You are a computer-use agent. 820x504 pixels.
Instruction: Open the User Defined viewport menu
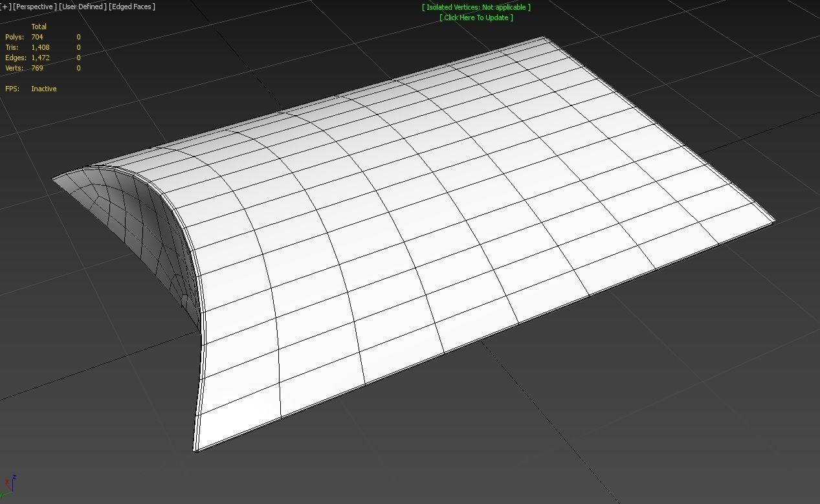82,6
